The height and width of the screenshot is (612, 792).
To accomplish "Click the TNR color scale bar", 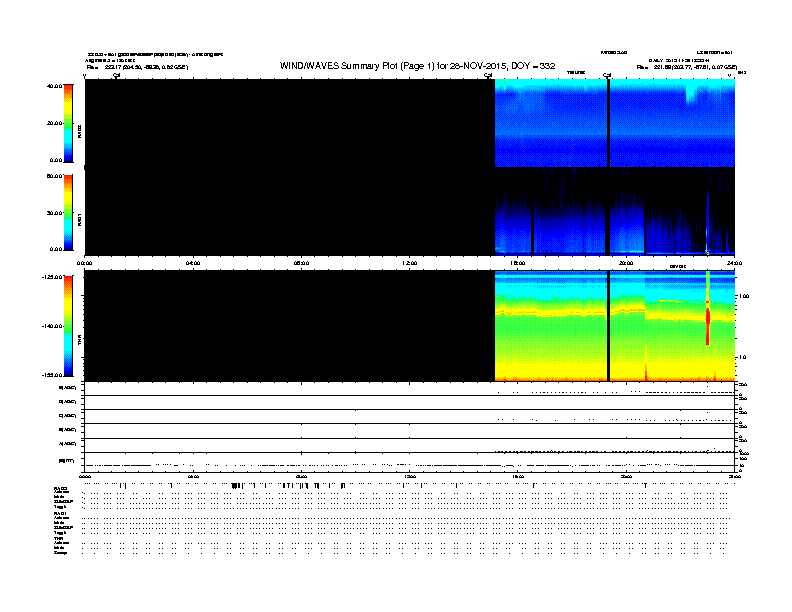I will tap(68, 326).
